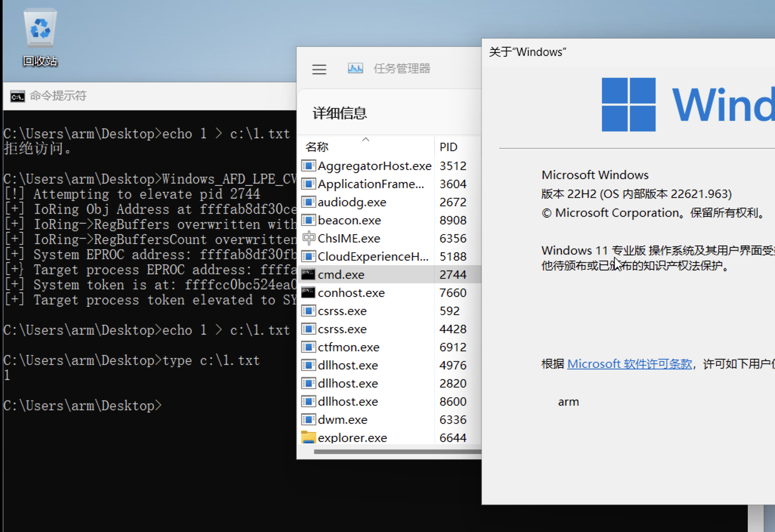
Task: Click PID value 7660 for conhost.exe
Action: (453, 293)
